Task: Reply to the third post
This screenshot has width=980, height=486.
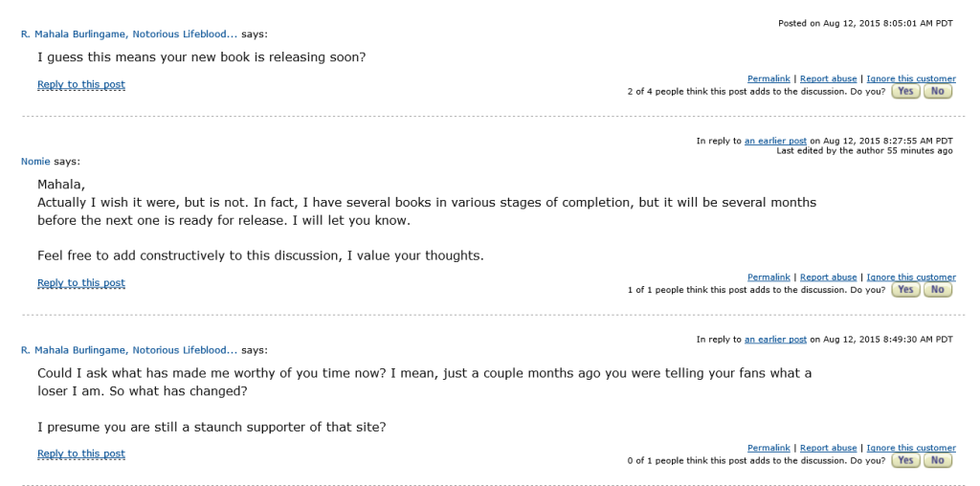Action: click(x=81, y=454)
